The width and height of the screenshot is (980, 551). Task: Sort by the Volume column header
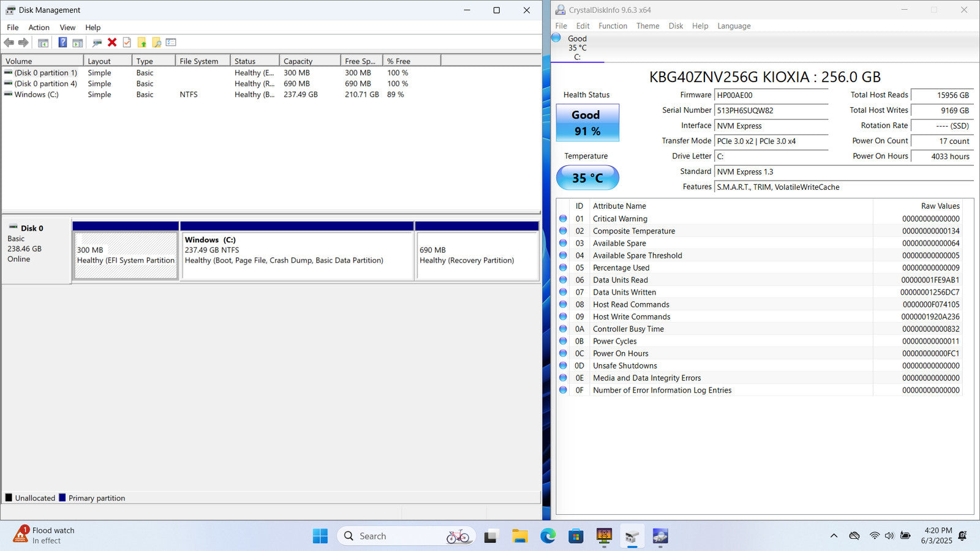pos(43,61)
